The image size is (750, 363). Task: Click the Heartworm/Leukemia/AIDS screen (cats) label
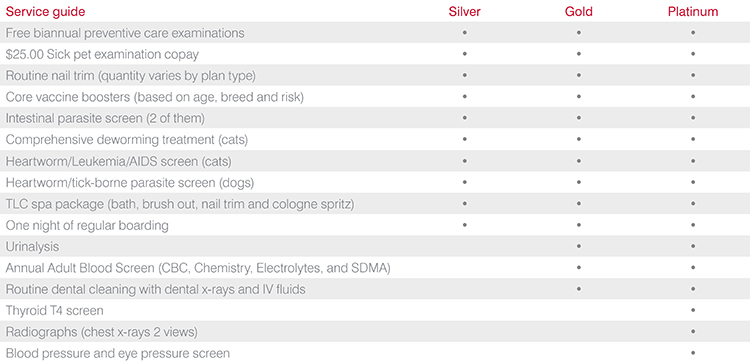point(119,161)
